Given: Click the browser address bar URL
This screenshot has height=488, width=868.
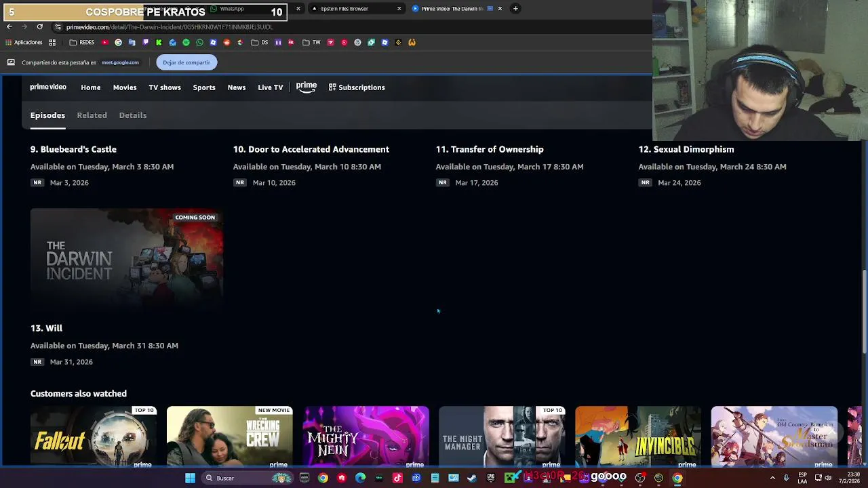Looking at the screenshot, I should click(170, 27).
